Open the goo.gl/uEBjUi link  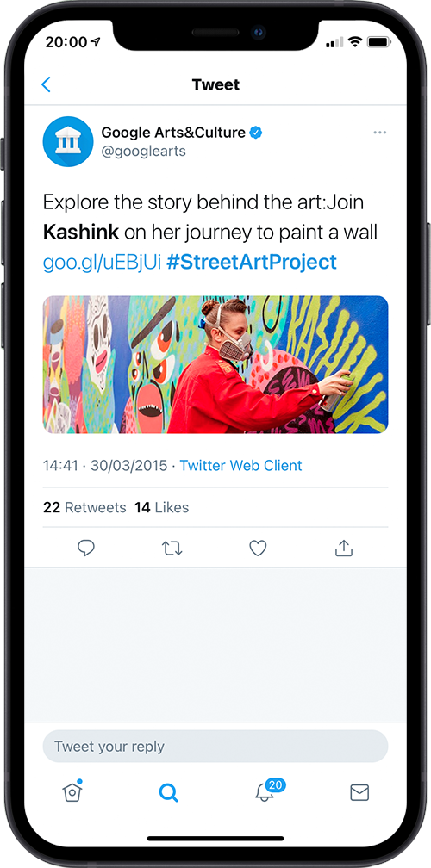tap(102, 263)
